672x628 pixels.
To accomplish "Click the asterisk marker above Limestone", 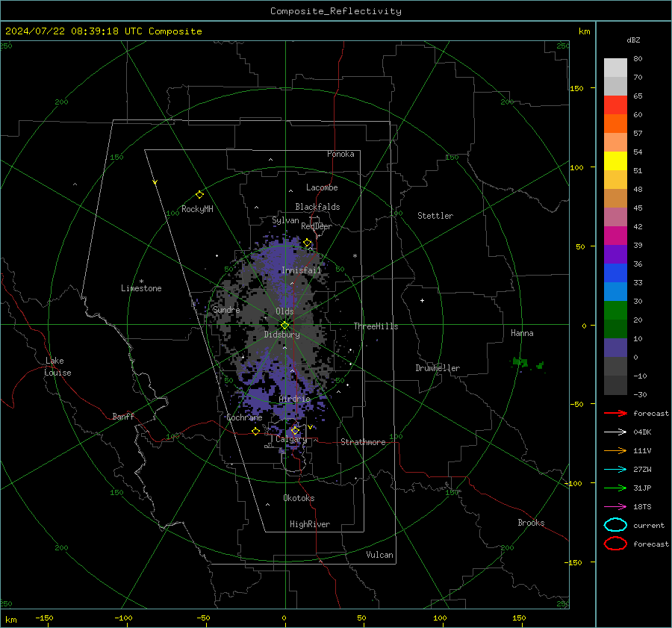I will click(x=141, y=282).
